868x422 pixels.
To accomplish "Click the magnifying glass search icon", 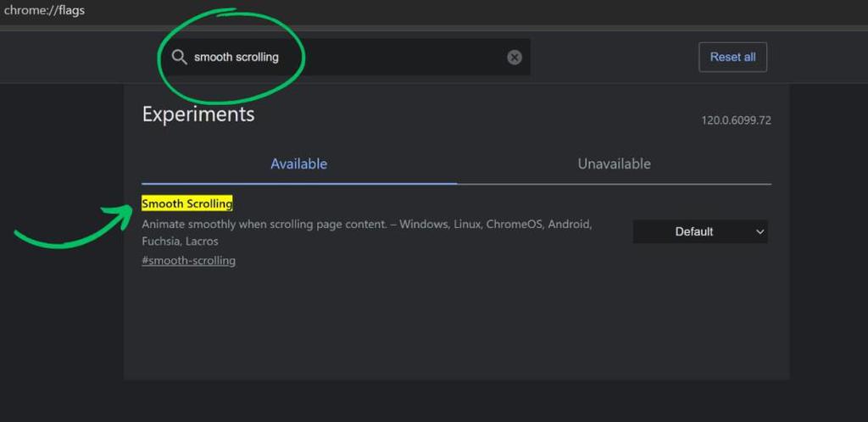I will [x=179, y=57].
